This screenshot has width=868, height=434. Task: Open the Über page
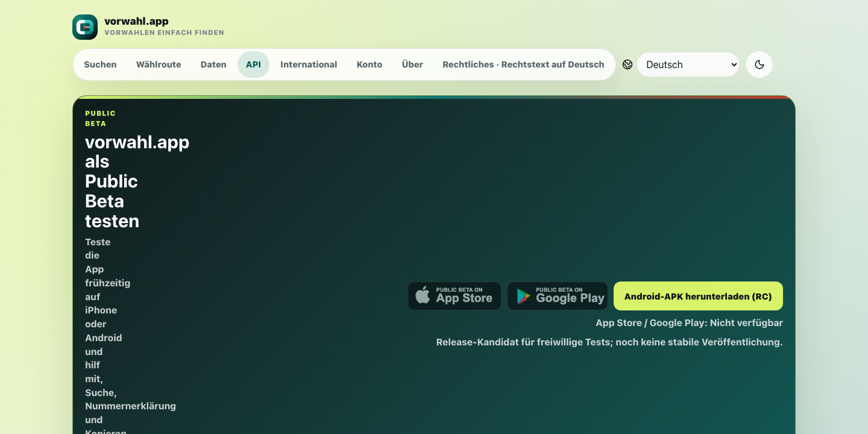click(x=412, y=64)
